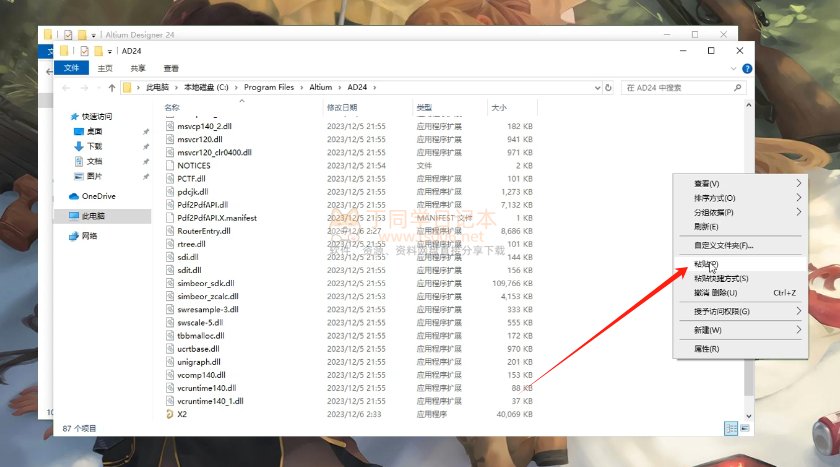This screenshot has width=840, height=467.
Task: Open OneDrive in the navigation pane
Action: 98,196
